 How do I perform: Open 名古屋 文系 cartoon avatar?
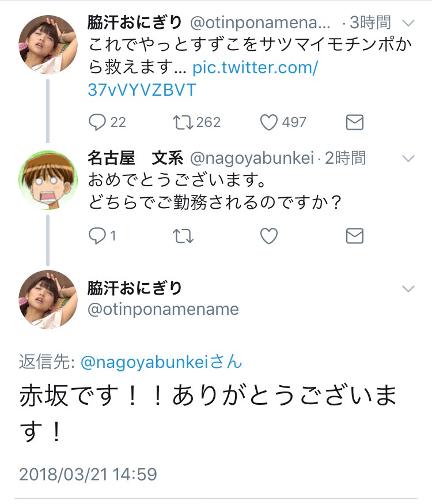(x=48, y=179)
